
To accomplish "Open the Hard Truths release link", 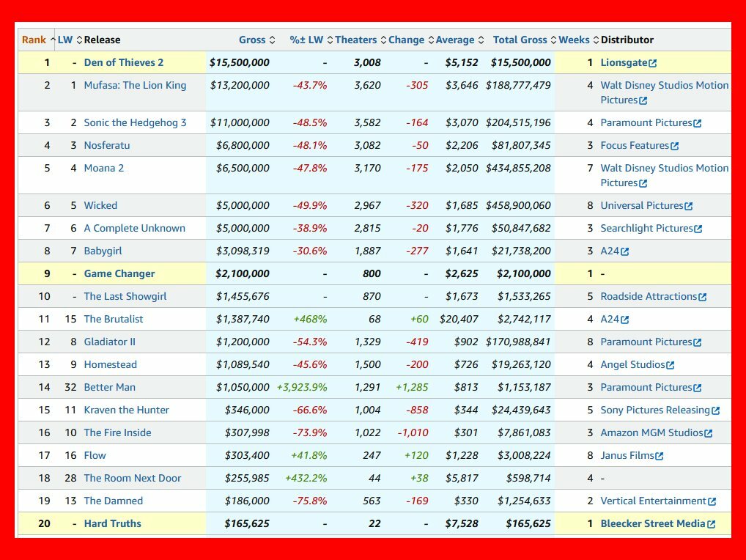I will click(x=113, y=524).
